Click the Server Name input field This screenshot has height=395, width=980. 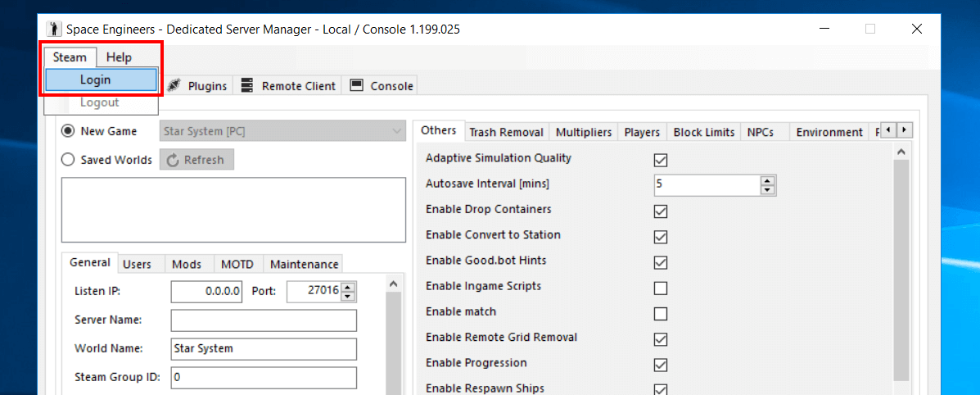click(x=264, y=320)
